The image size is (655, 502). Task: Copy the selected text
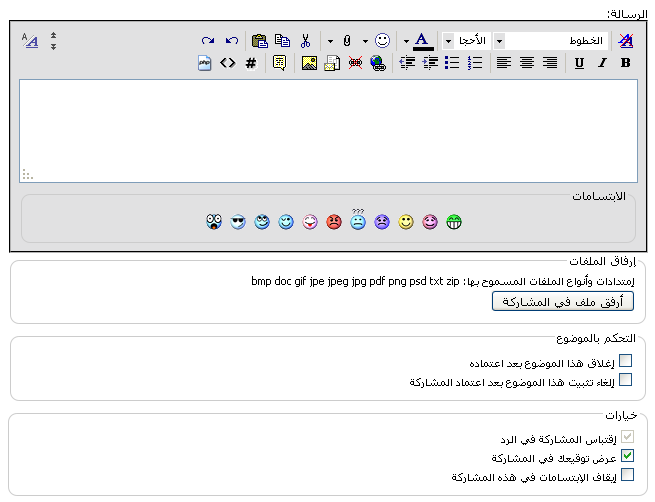(282, 41)
